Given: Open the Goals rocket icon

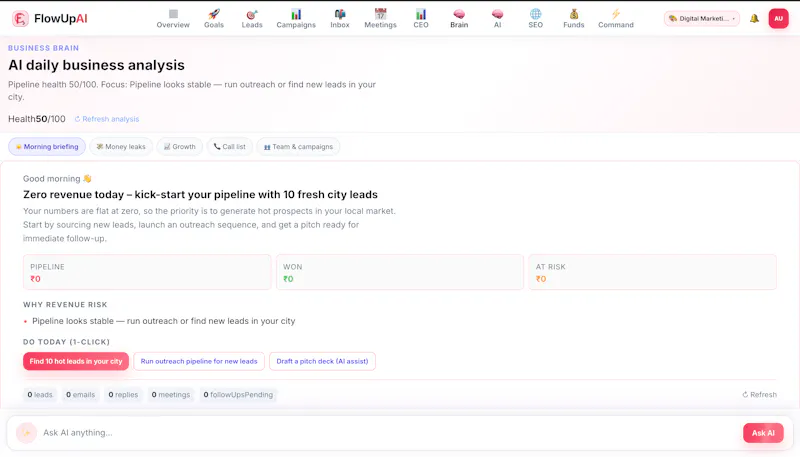Looking at the screenshot, I should (x=214, y=14).
